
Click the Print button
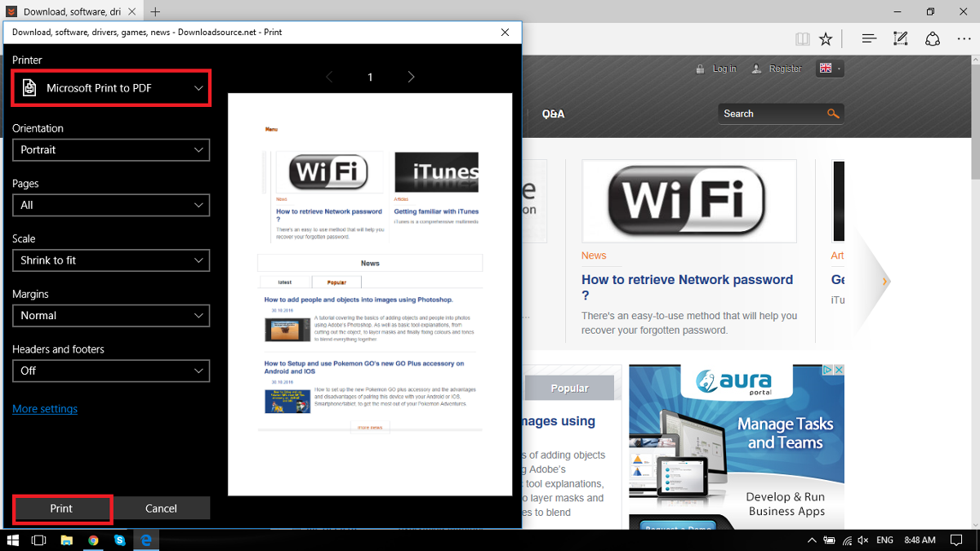[x=61, y=508]
